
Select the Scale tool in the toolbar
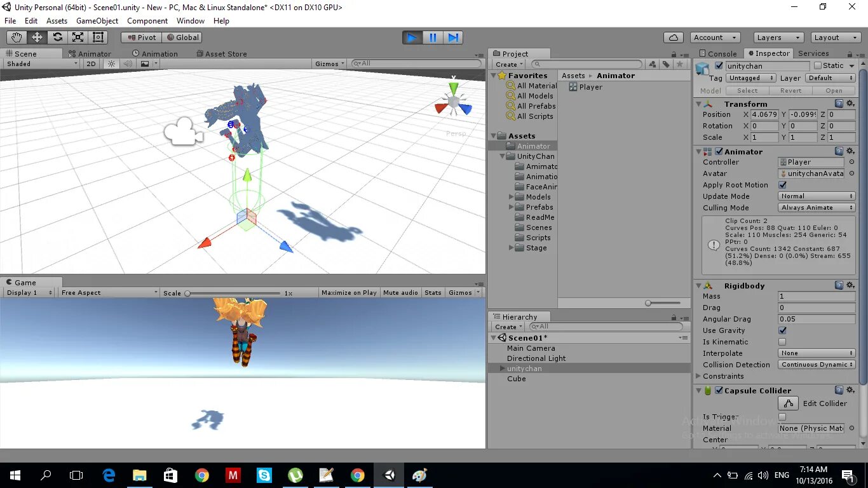click(78, 37)
